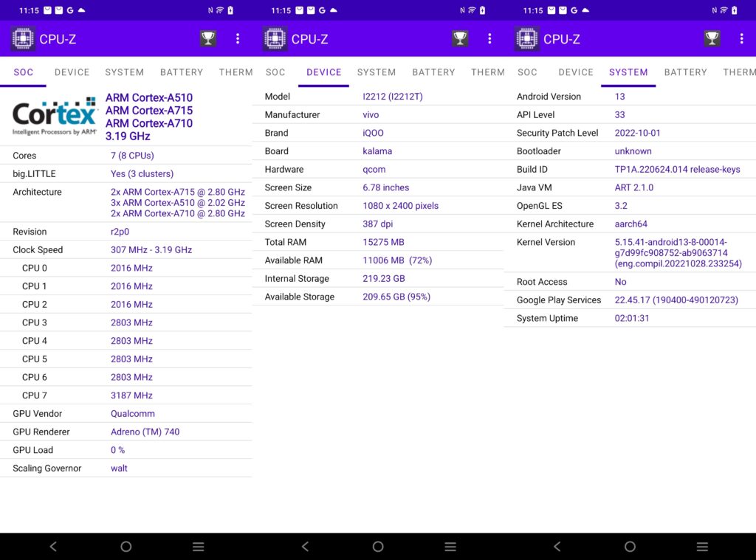Tap the home circle in the left panel navigation bar
This screenshot has height=560, width=756.
pyautogui.click(x=126, y=546)
